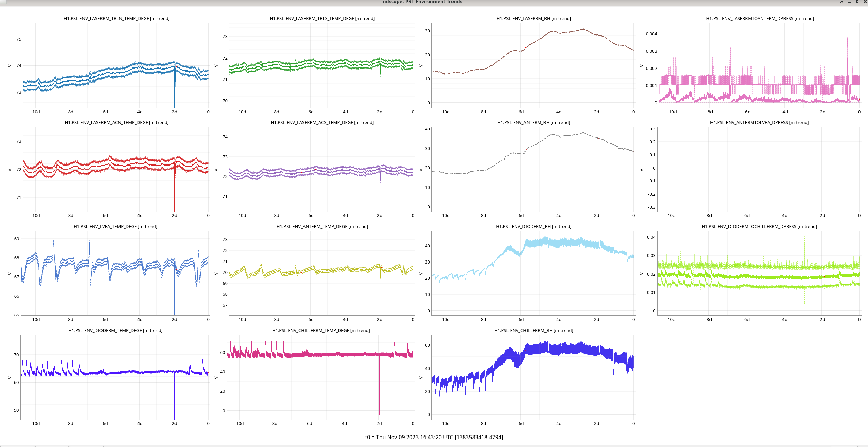Click the t0 timestamp label at bottom
The image size is (868, 447).
(434, 437)
